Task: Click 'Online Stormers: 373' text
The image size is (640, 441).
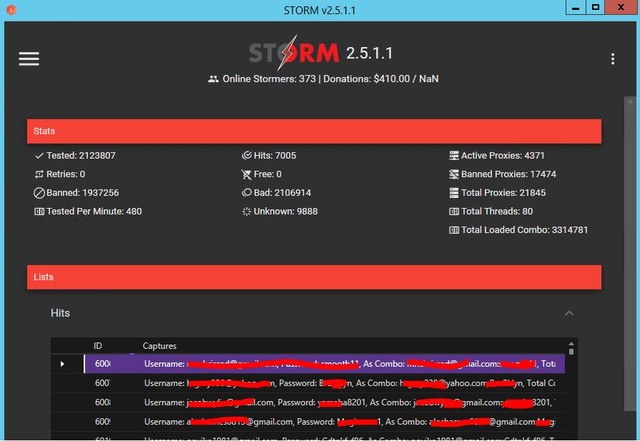Action: tap(269, 79)
